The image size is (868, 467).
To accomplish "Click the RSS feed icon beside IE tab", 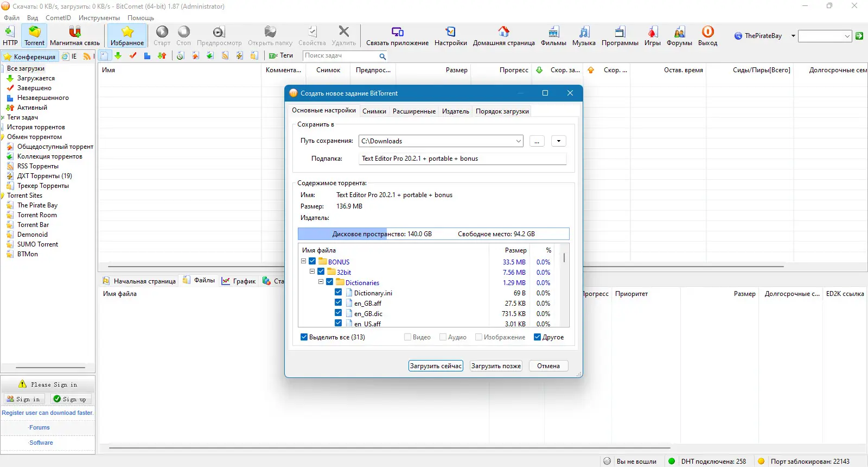I will click(87, 56).
